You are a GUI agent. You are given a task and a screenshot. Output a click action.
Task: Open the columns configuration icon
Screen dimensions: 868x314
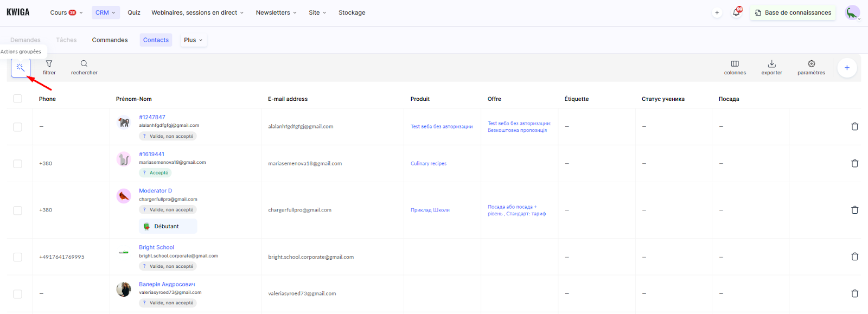[735, 64]
